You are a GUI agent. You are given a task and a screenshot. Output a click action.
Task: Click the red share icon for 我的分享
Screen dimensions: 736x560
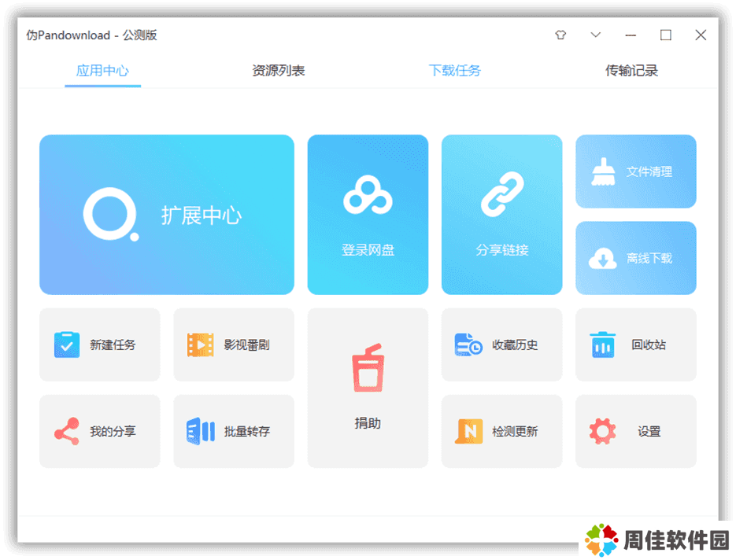(x=67, y=431)
